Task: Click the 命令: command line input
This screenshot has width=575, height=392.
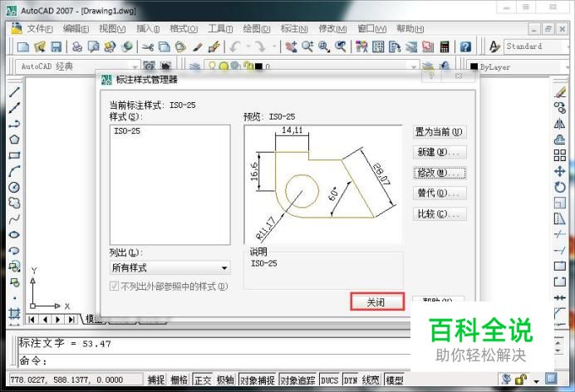Action: tap(214, 361)
